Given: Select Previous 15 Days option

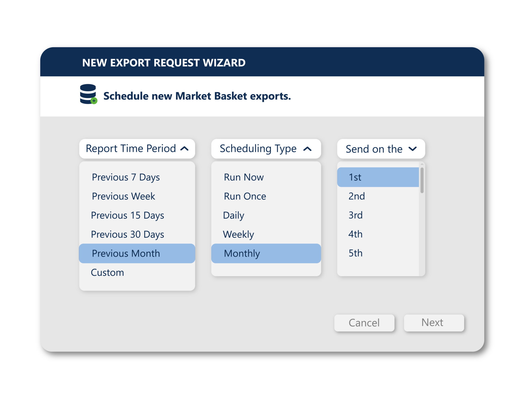Looking at the screenshot, I should pyautogui.click(x=127, y=215).
